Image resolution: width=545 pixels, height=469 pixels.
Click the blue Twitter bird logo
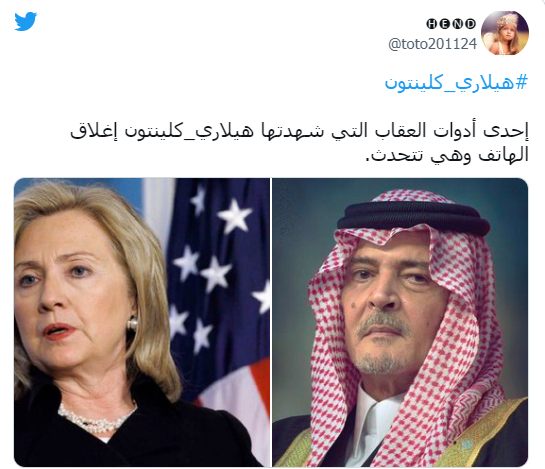pos(26,21)
